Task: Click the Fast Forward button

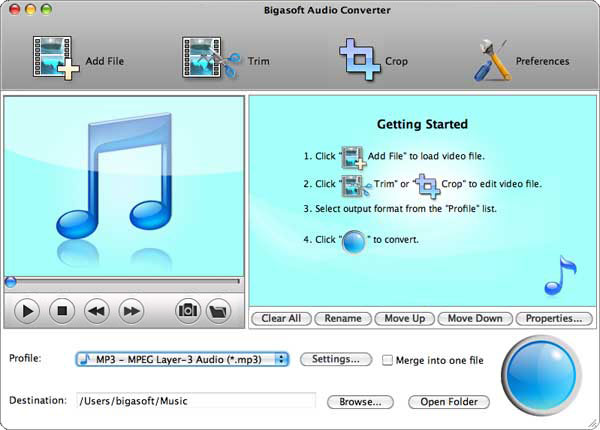Action: pos(131,311)
